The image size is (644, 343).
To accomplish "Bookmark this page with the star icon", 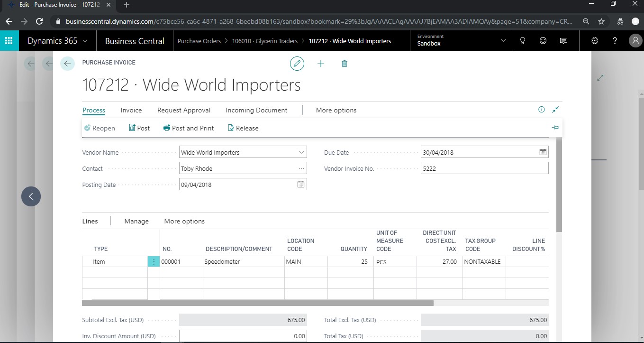I will [601, 21].
